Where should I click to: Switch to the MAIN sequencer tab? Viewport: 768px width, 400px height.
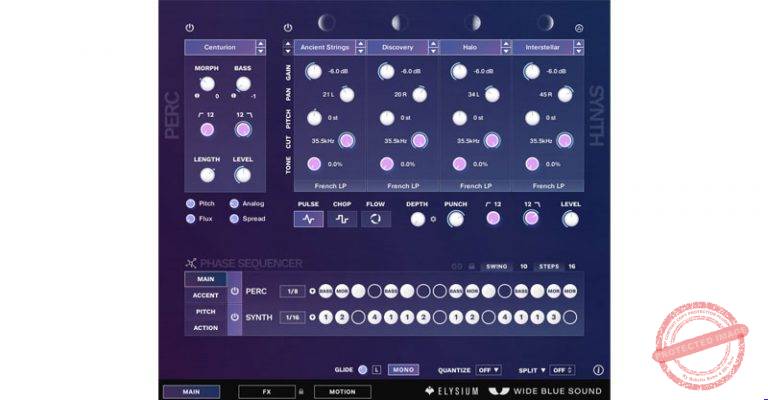click(x=206, y=279)
